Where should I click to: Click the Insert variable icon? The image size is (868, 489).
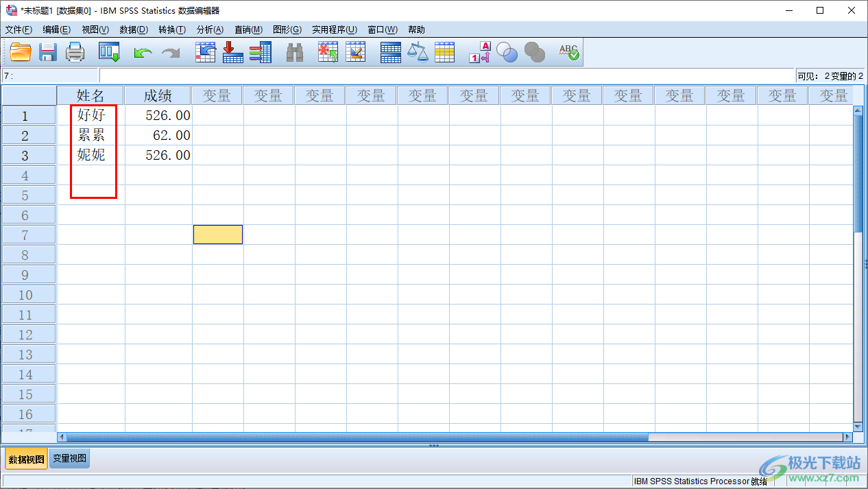pyautogui.click(x=355, y=52)
